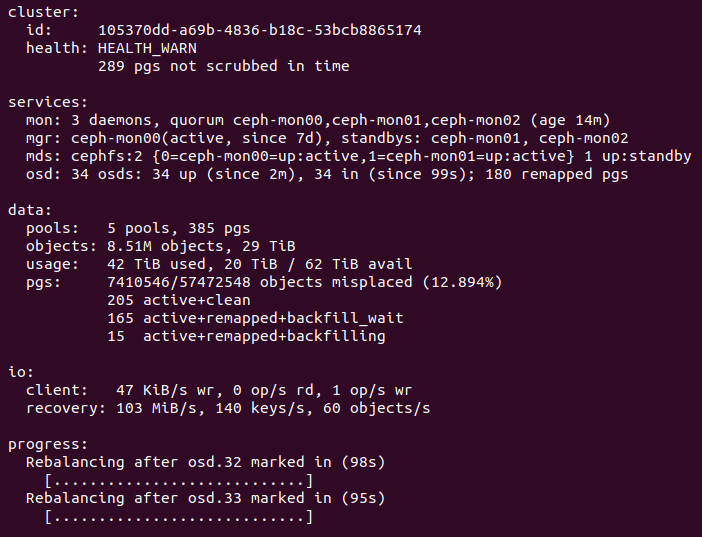The width and height of the screenshot is (702, 537).
Task: Click the progress bar under osd.32 rebalancing
Action: click(179, 481)
